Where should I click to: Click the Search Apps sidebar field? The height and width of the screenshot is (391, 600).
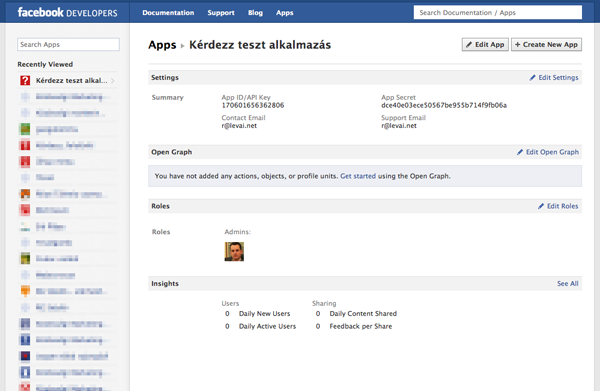click(68, 44)
